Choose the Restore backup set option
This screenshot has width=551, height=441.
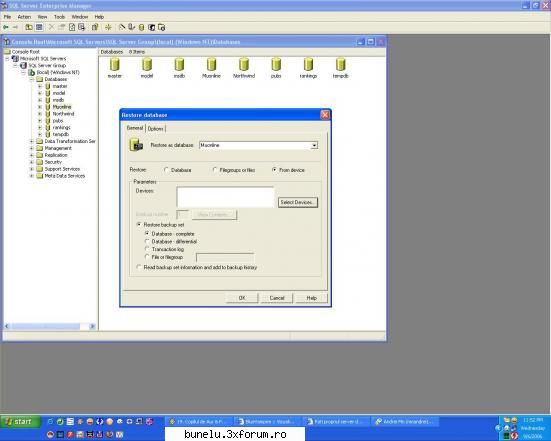point(139,224)
